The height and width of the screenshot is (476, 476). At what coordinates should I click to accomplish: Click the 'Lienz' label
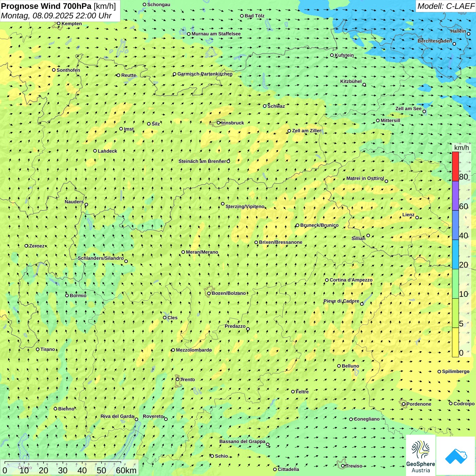point(408,215)
